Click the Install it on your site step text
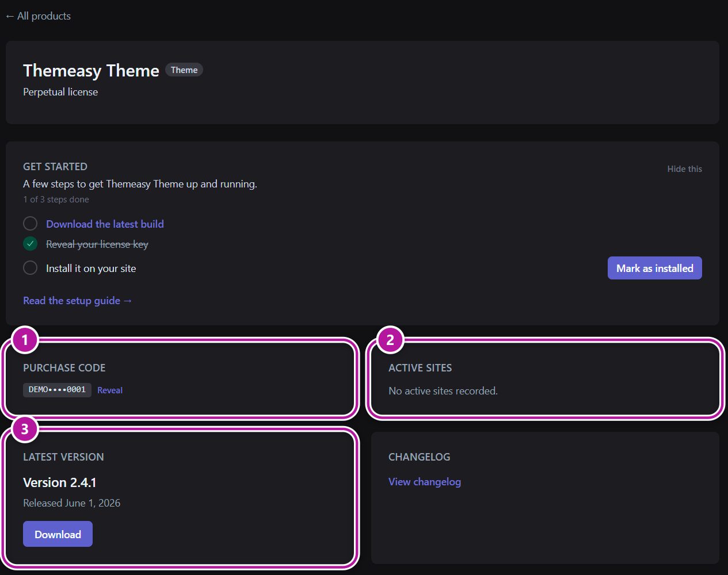This screenshot has height=575, width=728. pos(91,269)
